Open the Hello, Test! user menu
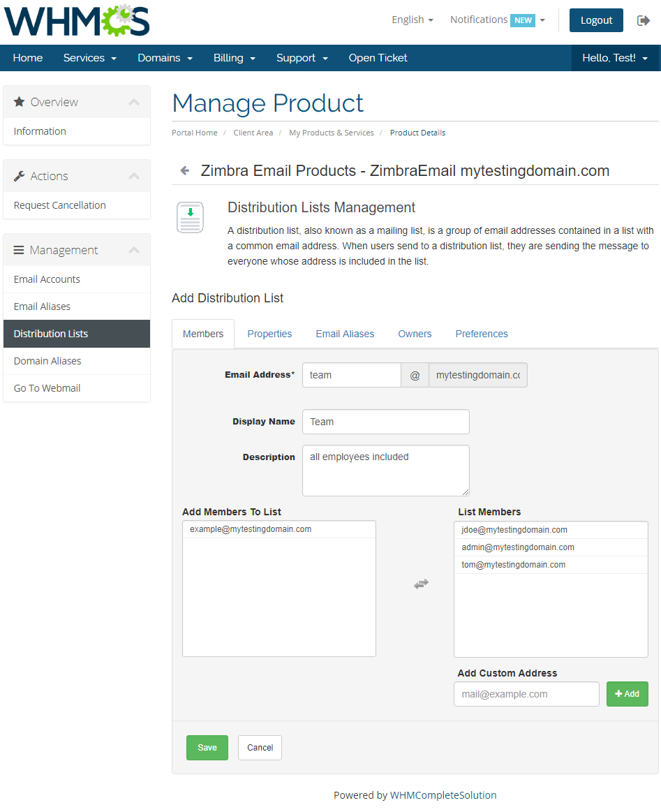 pyautogui.click(x=615, y=58)
